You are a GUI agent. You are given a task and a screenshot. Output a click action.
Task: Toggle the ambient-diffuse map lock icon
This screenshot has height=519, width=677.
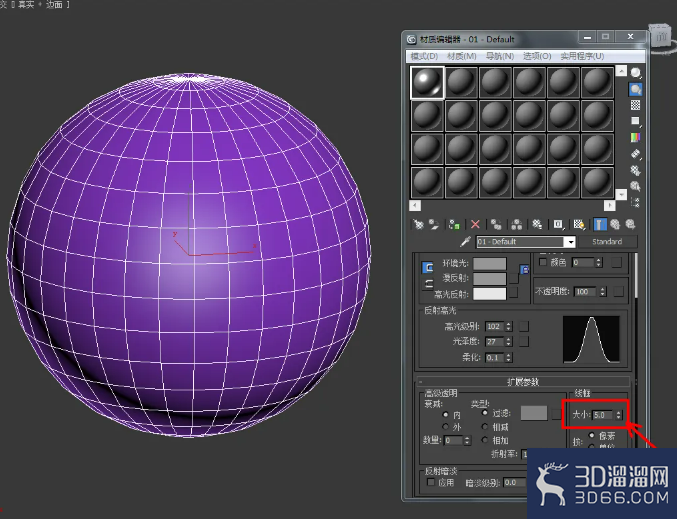(525, 270)
